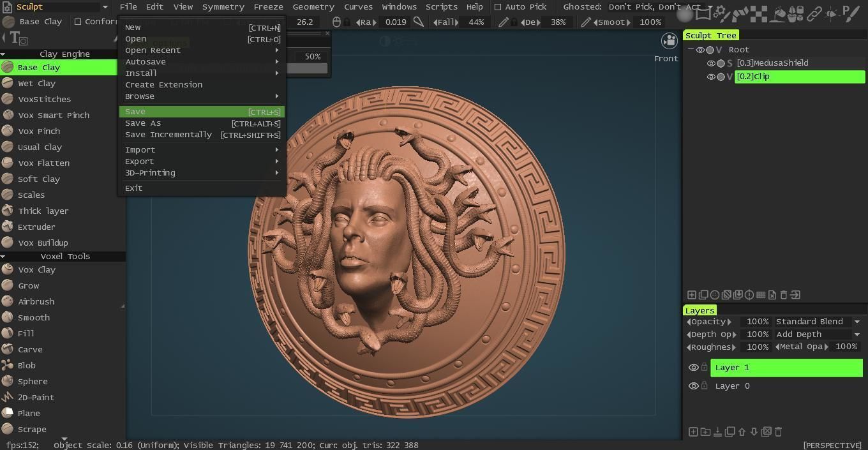Toggle ghost circle for MedusaShield
868x450 pixels.
pyautogui.click(x=721, y=63)
